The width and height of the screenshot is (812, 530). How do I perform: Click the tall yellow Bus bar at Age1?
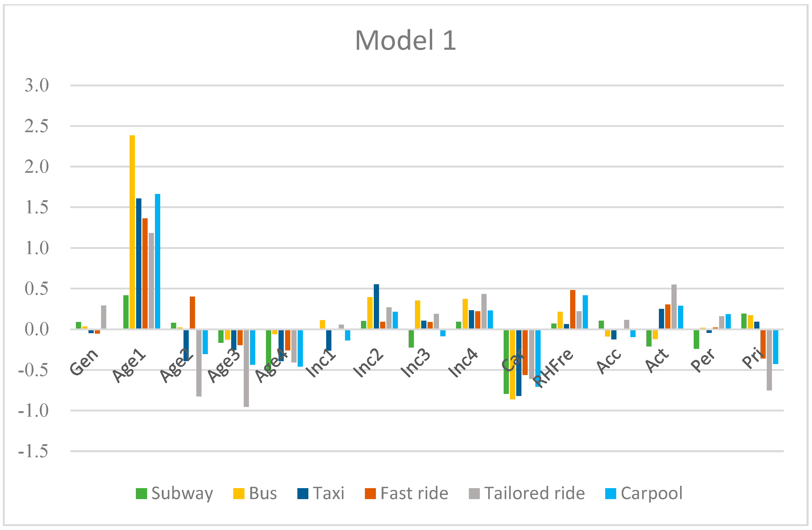point(132,232)
